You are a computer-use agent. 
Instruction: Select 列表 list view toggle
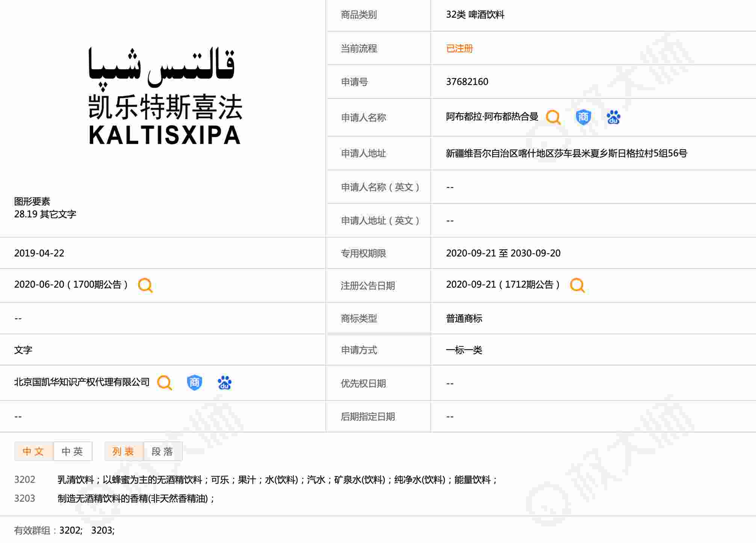coord(124,451)
